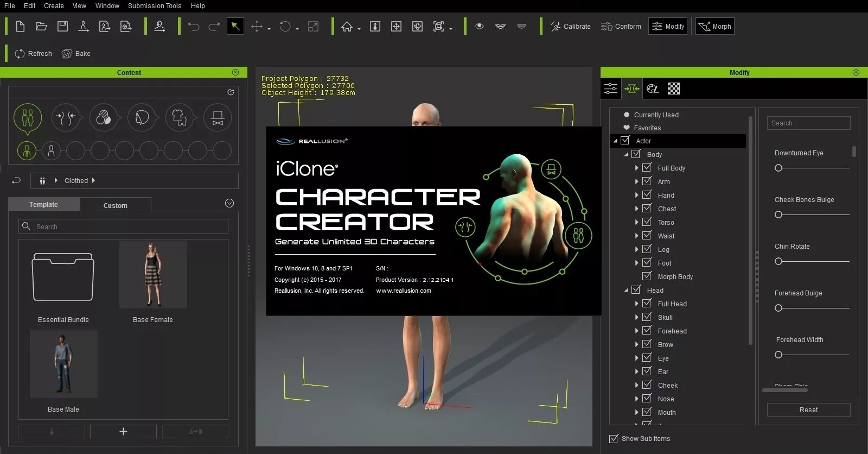Open the checkerboard texture tab icon
Viewport: 868px width, 454px height.
(x=674, y=89)
